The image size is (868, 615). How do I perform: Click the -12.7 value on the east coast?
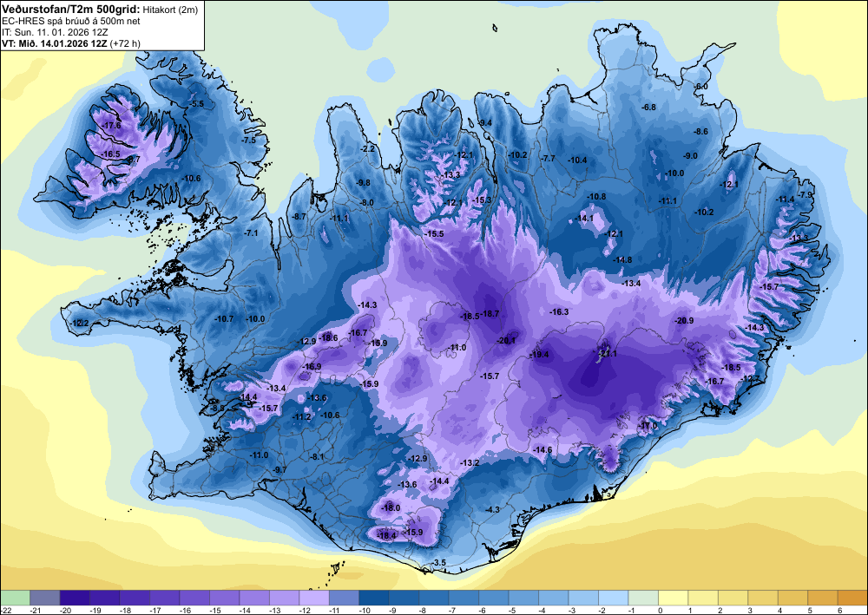coord(751,378)
